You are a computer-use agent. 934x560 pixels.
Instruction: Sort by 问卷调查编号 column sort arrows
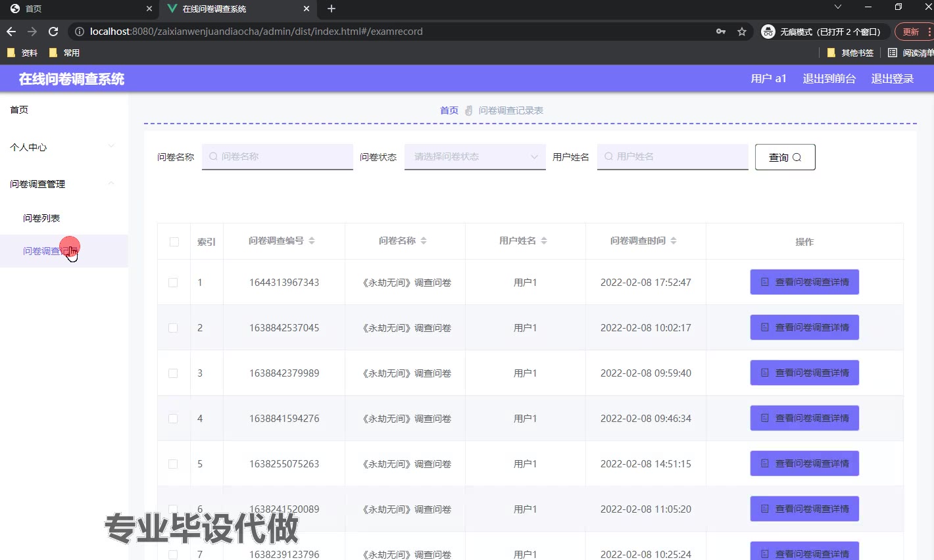click(x=312, y=241)
